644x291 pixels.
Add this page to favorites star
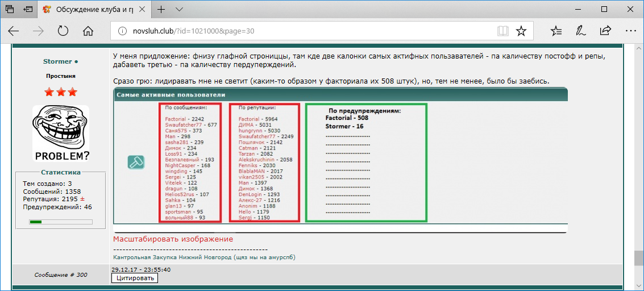click(x=521, y=31)
